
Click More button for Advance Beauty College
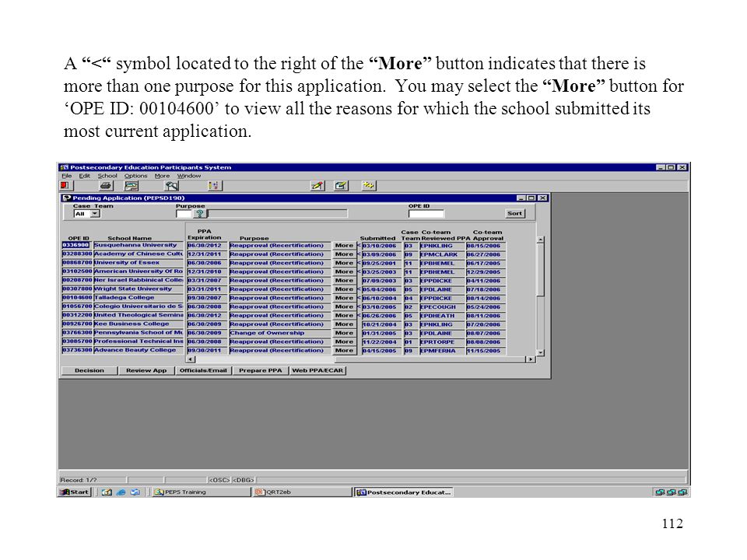point(344,351)
